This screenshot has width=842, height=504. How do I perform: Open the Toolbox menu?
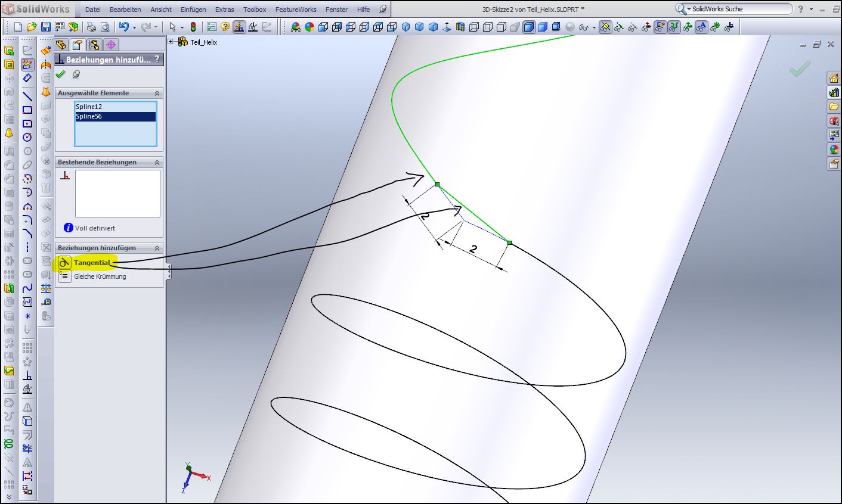(255, 10)
